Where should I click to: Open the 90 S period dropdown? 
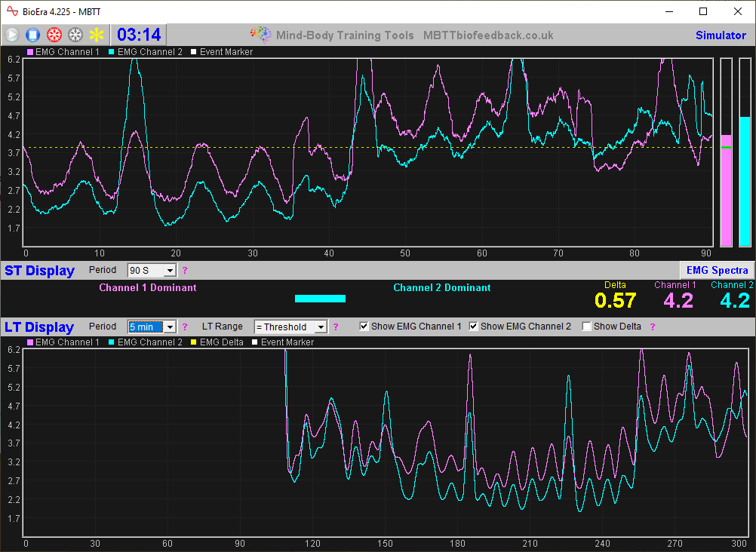coord(169,270)
